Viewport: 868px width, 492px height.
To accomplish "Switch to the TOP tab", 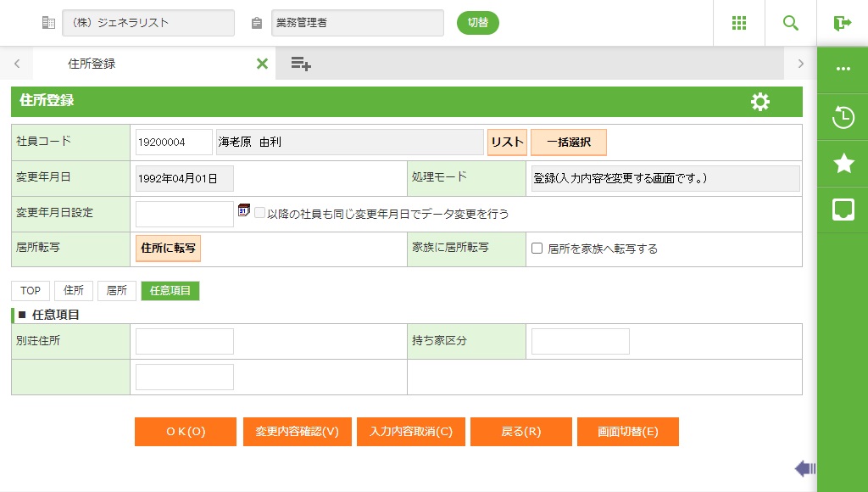I will [31, 290].
